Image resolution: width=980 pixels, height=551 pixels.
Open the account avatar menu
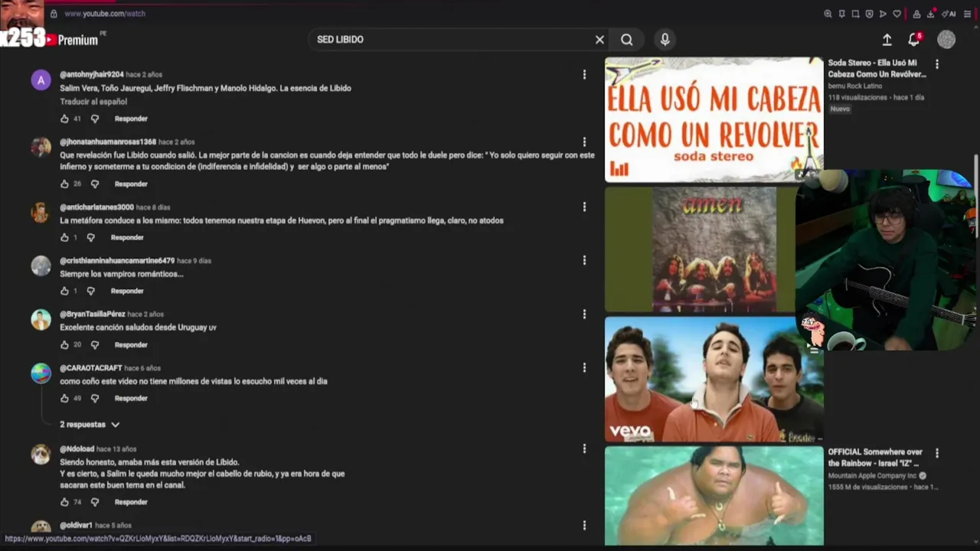pos(946,40)
